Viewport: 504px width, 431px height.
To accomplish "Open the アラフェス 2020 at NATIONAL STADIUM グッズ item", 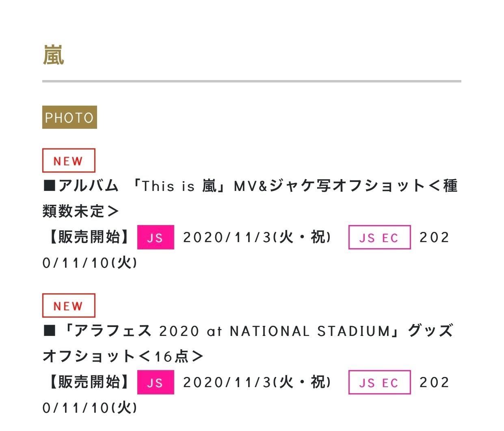I will click(x=248, y=344).
